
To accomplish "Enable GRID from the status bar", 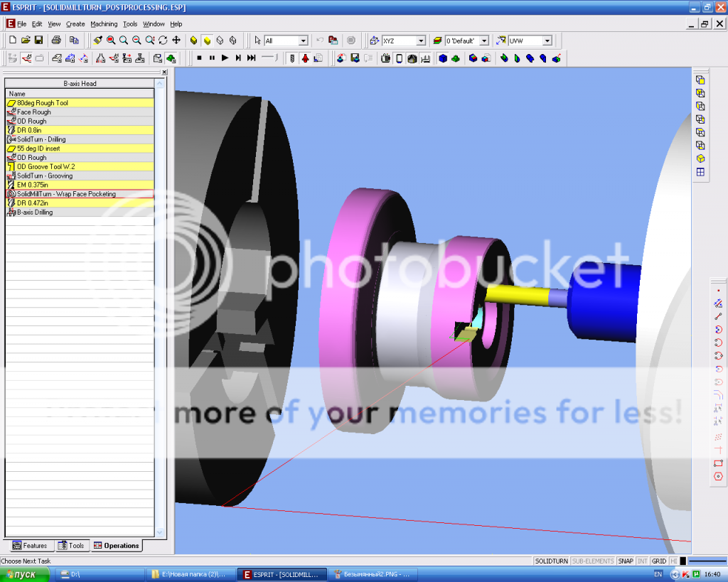I will pyautogui.click(x=659, y=561).
